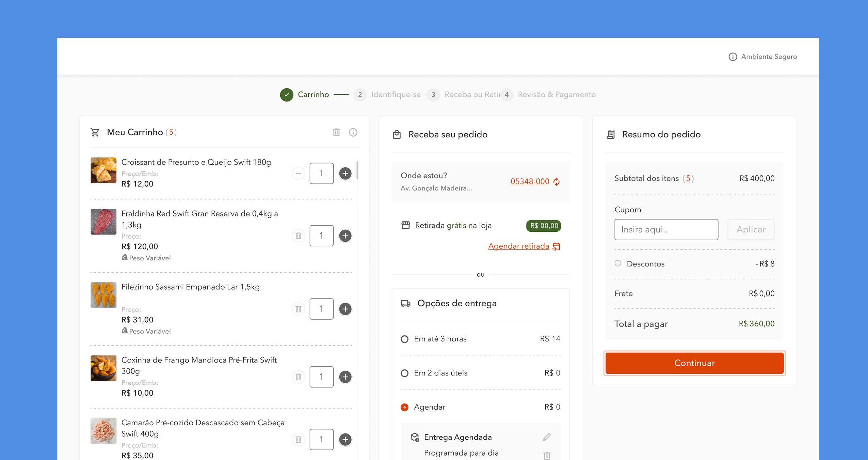The height and width of the screenshot is (460, 868).
Task: Click the refresh icon beside CEP 05348-000
Action: coord(557,182)
